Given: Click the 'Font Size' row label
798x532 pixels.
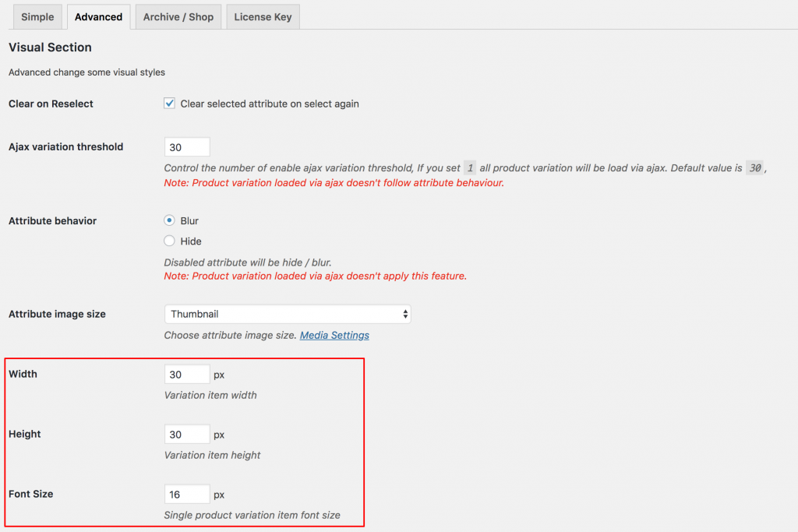Looking at the screenshot, I should click(30, 494).
